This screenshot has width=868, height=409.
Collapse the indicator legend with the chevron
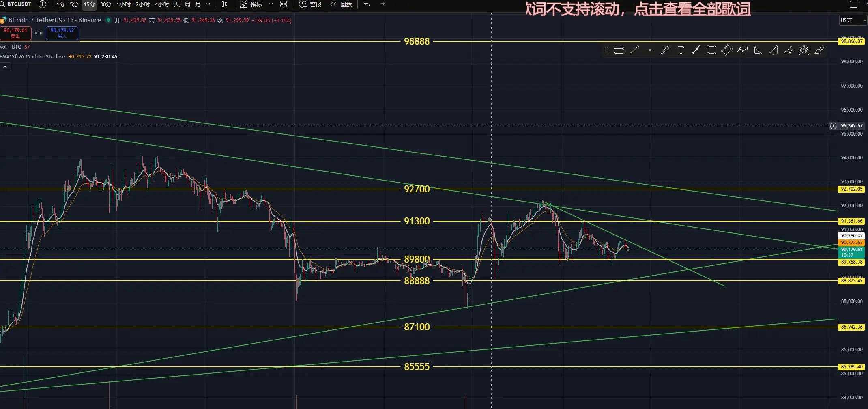[5, 67]
